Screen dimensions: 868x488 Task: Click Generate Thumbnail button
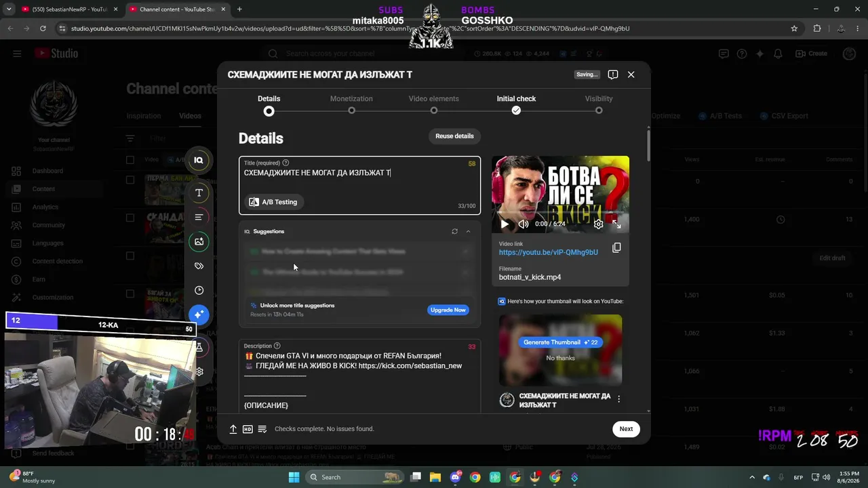coord(560,342)
